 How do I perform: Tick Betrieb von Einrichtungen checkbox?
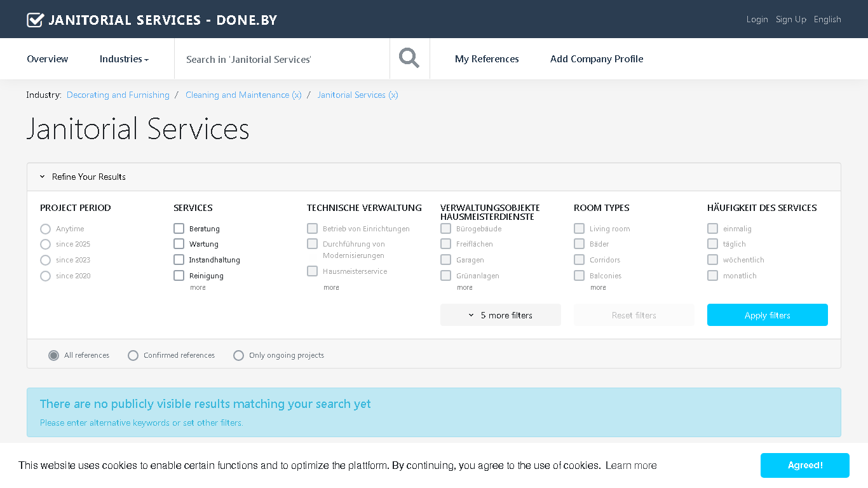tap(312, 228)
